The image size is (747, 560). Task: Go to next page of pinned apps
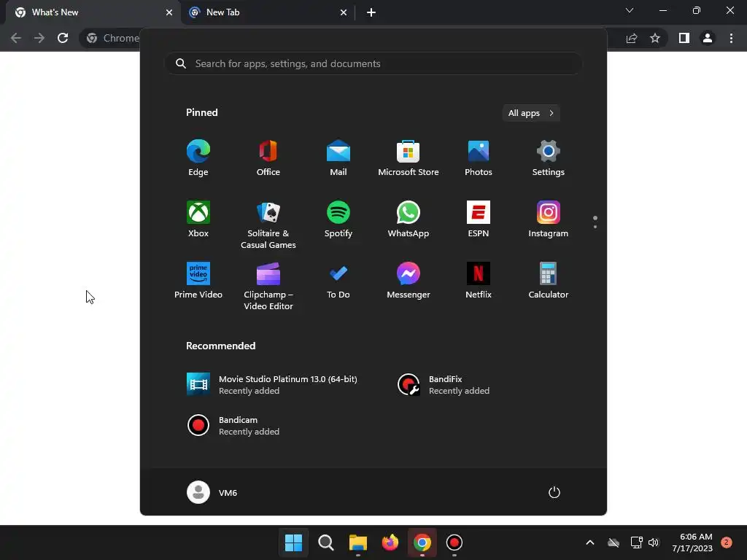(x=595, y=227)
